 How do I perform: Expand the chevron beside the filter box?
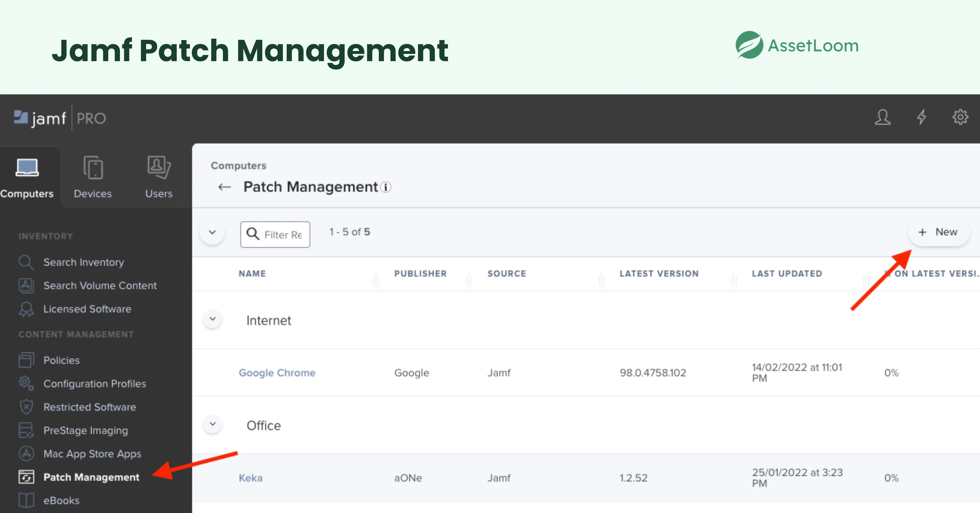(x=212, y=233)
